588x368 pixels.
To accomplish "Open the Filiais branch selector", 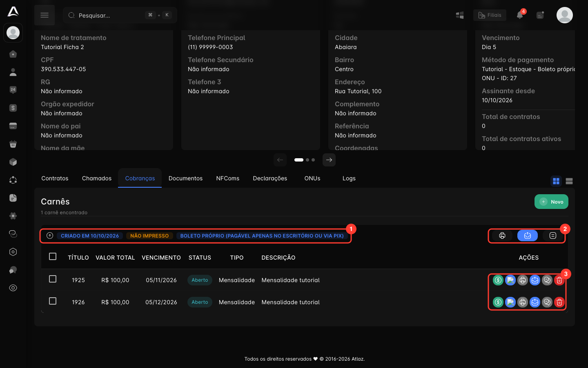I will (x=490, y=15).
